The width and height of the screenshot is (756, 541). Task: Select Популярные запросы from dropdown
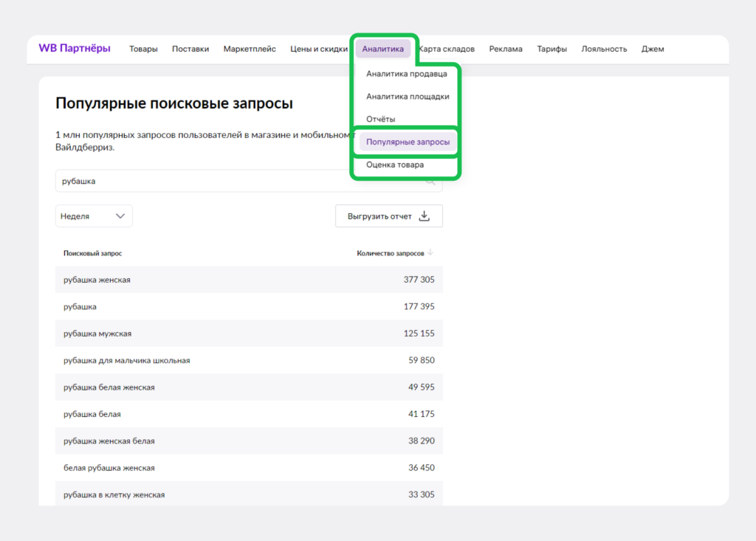click(x=408, y=142)
